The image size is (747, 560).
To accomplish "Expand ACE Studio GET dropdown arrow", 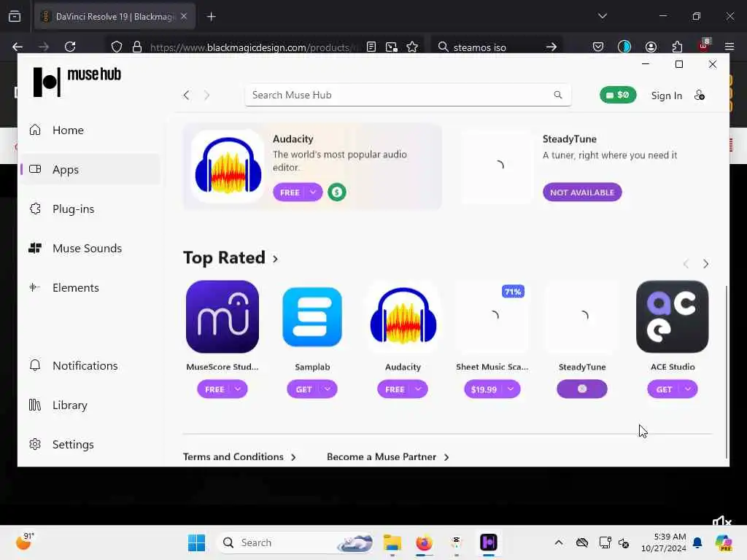I will pyautogui.click(x=688, y=389).
